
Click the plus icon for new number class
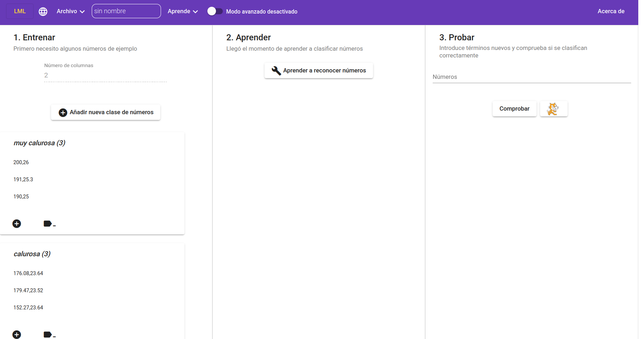coord(63,112)
